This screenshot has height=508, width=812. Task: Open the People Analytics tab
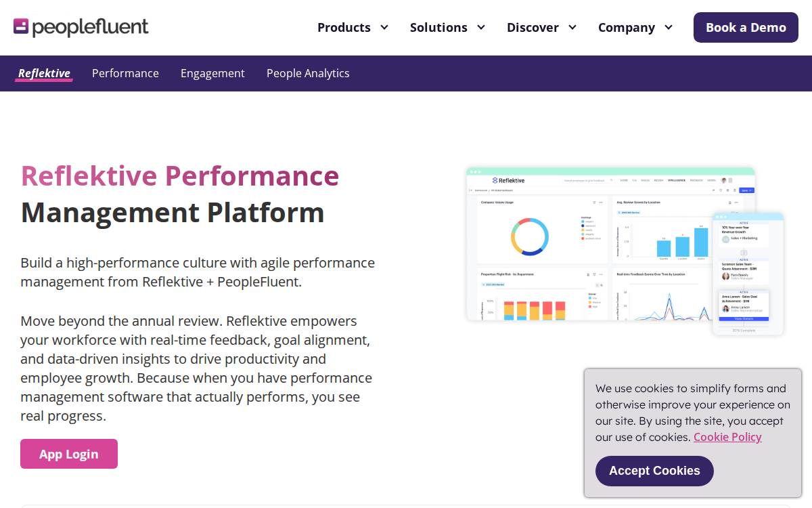(x=308, y=73)
